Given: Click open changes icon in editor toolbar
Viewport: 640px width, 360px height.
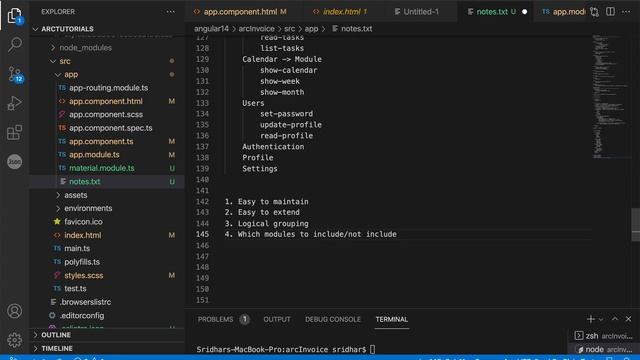Looking at the screenshot, I should 594,12.
